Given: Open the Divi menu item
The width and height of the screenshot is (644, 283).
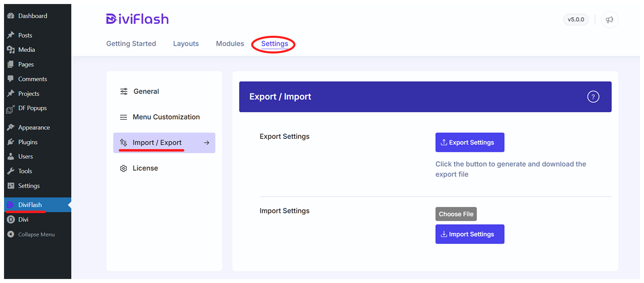Looking at the screenshot, I should [23, 219].
